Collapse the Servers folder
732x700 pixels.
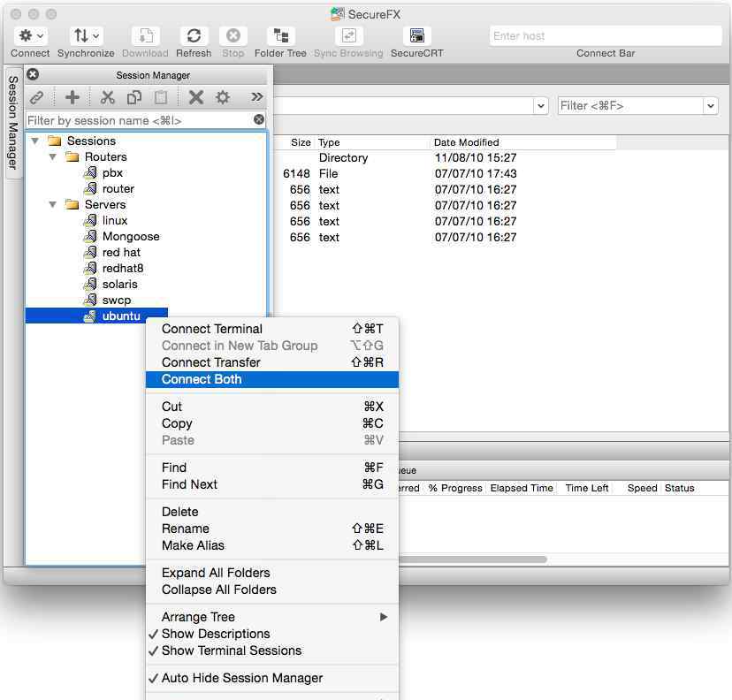pyautogui.click(x=53, y=204)
